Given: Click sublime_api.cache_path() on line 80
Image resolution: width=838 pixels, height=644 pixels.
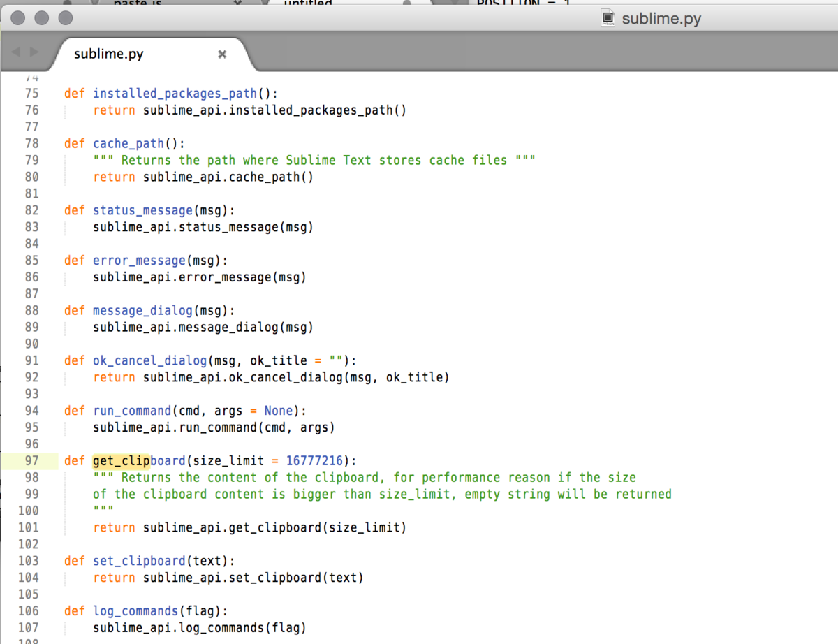Looking at the screenshot, I should pyautogui.click(x=228, y=177).
